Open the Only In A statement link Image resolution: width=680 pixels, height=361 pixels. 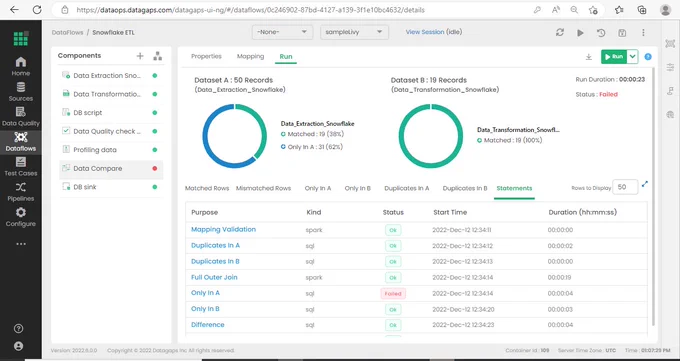click(205, 293)
